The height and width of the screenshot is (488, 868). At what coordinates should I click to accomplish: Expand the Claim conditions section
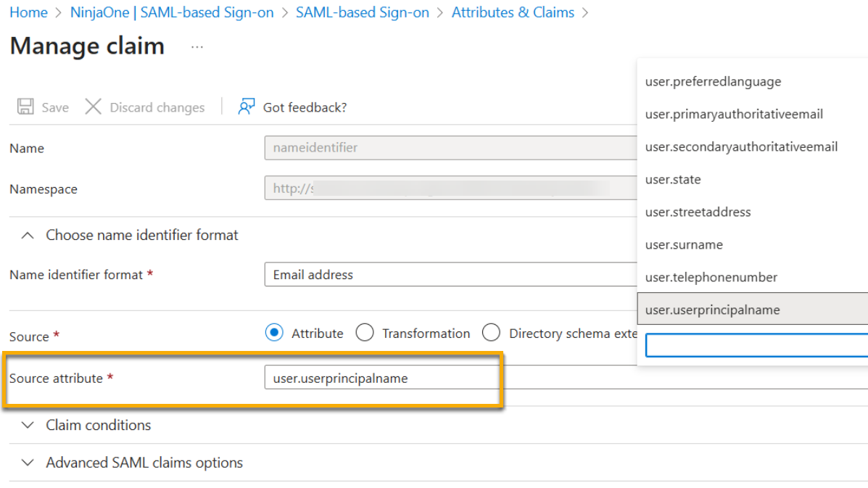pos(28,425)
